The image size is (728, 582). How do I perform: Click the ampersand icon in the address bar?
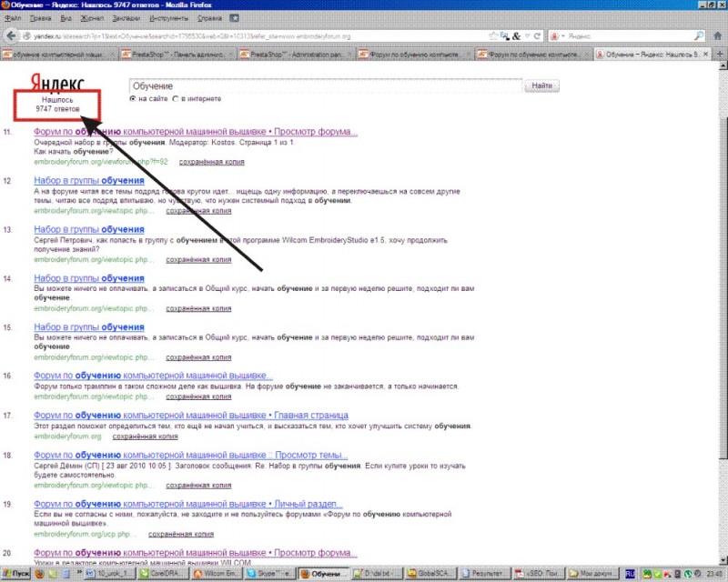[x=516, y=35]
